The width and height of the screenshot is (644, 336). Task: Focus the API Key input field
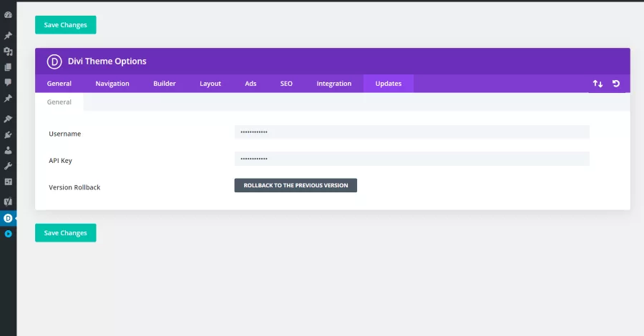pos(412,159)
